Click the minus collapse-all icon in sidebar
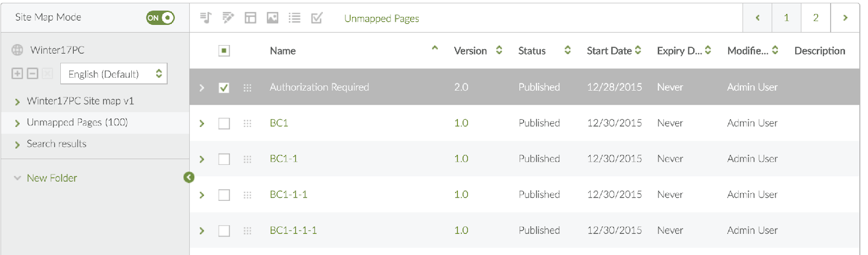Screen dimensions: 868x255 point(33,73)
